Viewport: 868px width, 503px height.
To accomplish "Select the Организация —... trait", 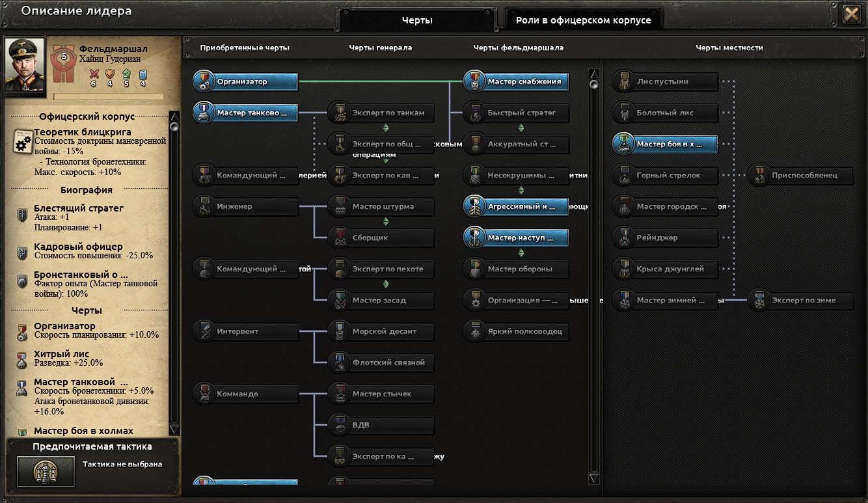I will point(517,300).
